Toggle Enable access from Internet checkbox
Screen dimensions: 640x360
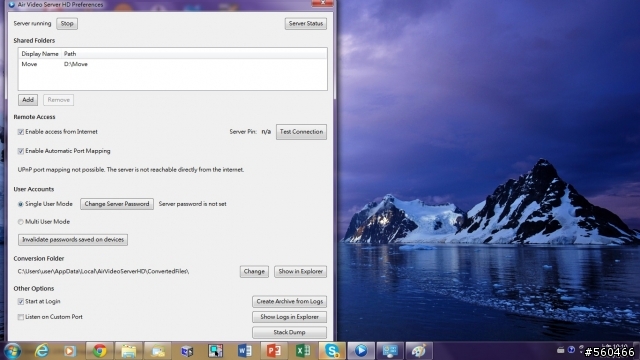(20, 132)
